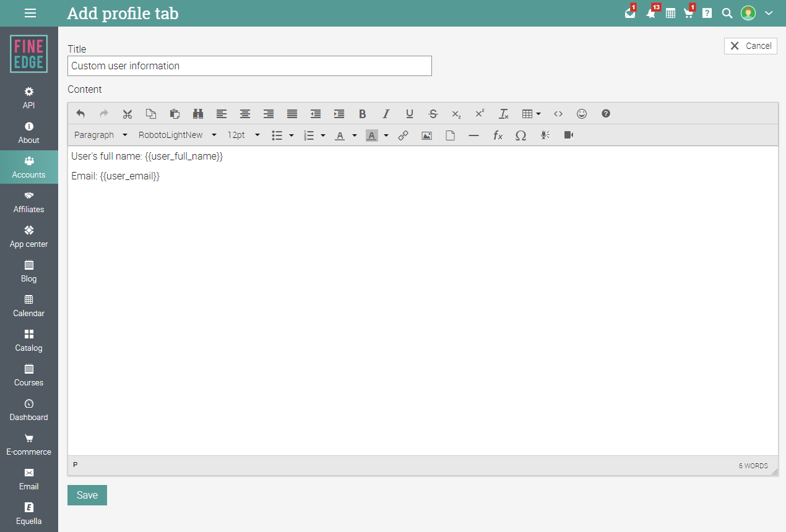
Task: Click the Save button
Action: tap(87, 495)
